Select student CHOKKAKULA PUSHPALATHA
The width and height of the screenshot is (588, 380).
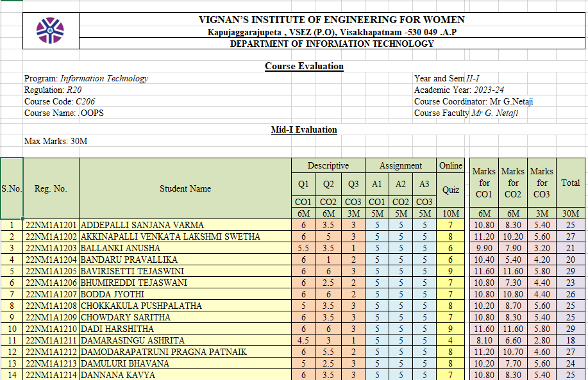pyautogui.click(x=185, y=306)
